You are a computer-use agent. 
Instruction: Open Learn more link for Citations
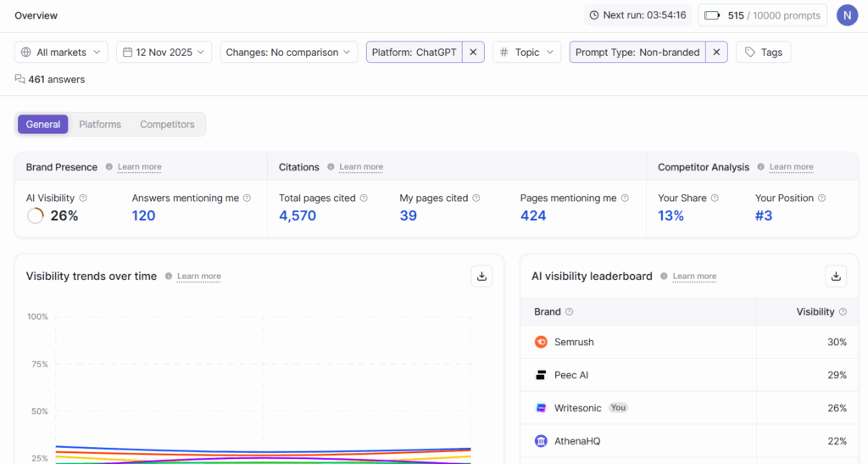(x=361, y=166)
